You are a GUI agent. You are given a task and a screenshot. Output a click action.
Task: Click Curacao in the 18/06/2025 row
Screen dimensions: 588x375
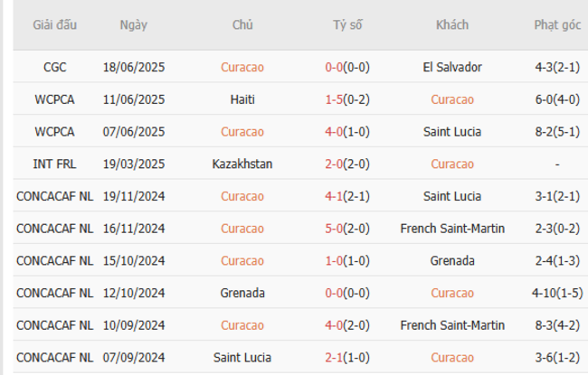[x=242, y=67]
